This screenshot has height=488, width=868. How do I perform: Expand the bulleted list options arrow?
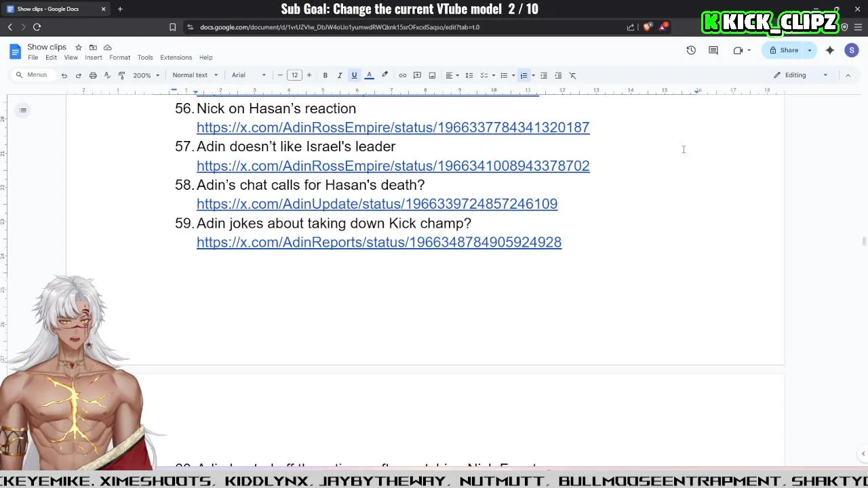[x=513, y=75]
